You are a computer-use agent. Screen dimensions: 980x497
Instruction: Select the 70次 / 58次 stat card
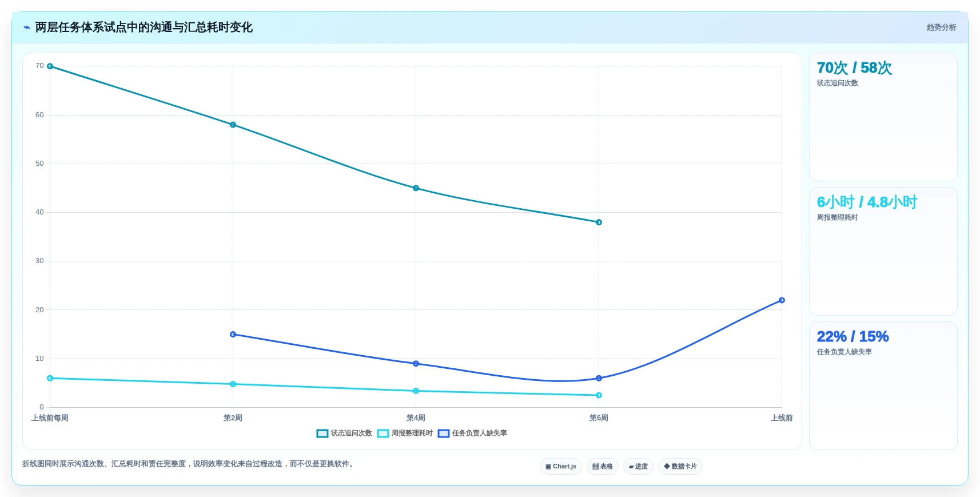pos(883,117)
